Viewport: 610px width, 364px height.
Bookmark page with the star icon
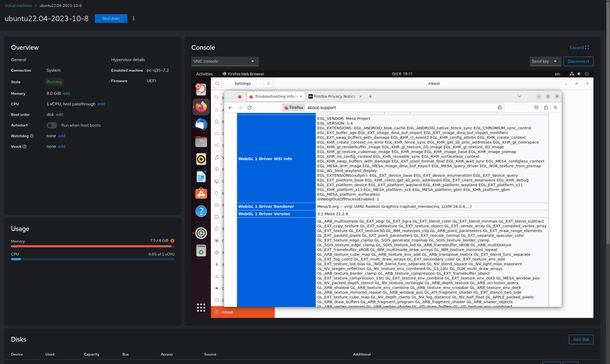click(500, 107)
